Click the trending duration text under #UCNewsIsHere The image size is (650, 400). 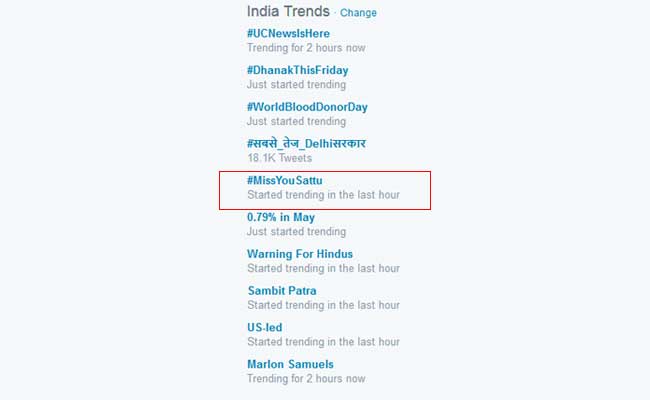pyautogui.click(x=306, y=48)
